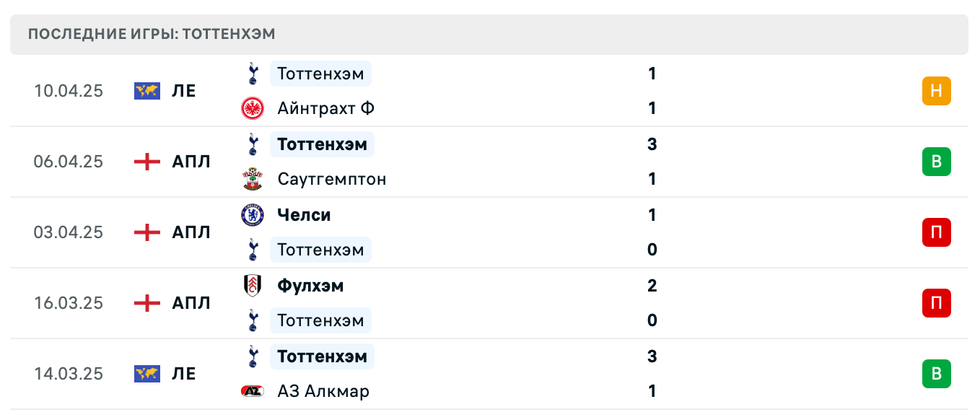Select the date 03.04.25
Image resolution: width=980 pixels, height=420 pixels.
click(x=69, y=232)
